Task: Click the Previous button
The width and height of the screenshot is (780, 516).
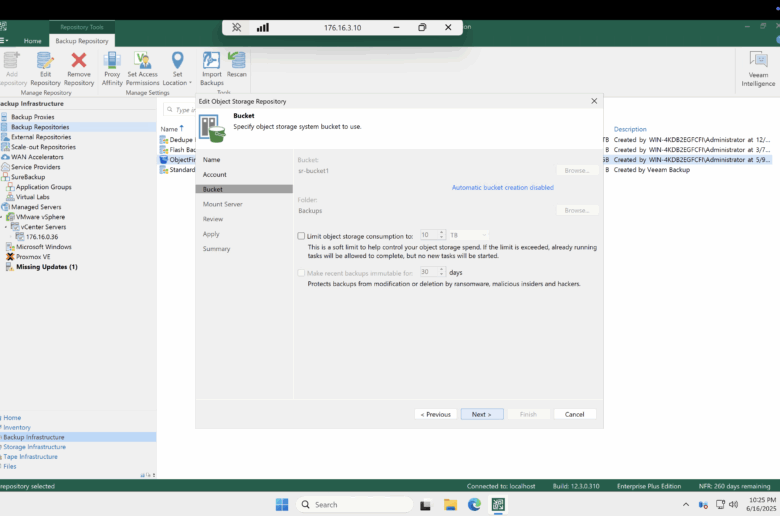Action: (x=435, y=414)
